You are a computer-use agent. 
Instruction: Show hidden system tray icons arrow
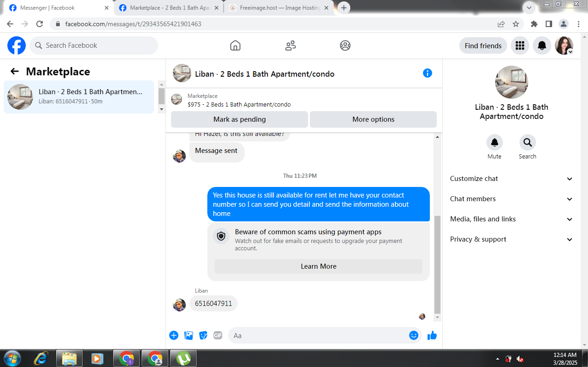click(x=497, y=359)
